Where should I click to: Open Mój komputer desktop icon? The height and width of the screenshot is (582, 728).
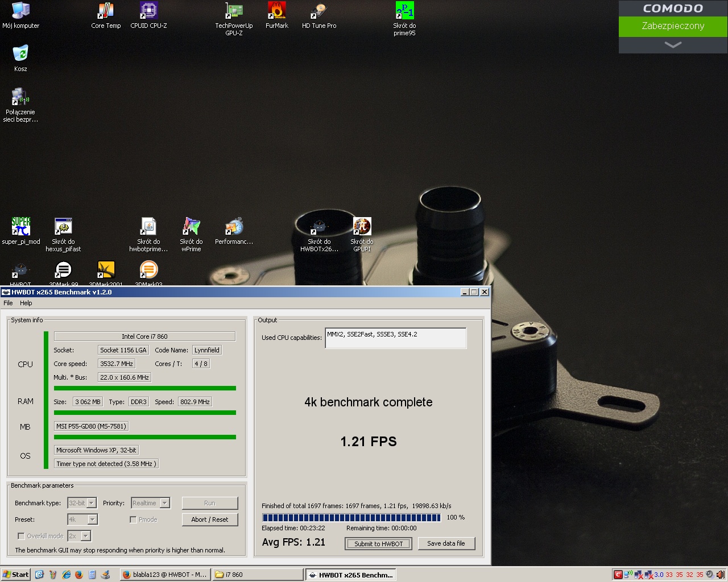pos(20,15)
